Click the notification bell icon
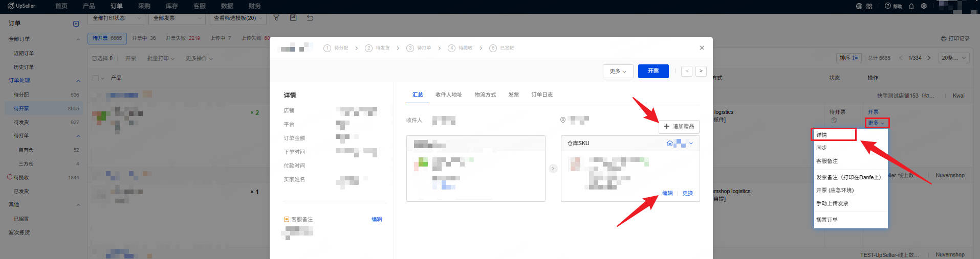Viewport: 980px width, 259px height. tap(911, 6)
